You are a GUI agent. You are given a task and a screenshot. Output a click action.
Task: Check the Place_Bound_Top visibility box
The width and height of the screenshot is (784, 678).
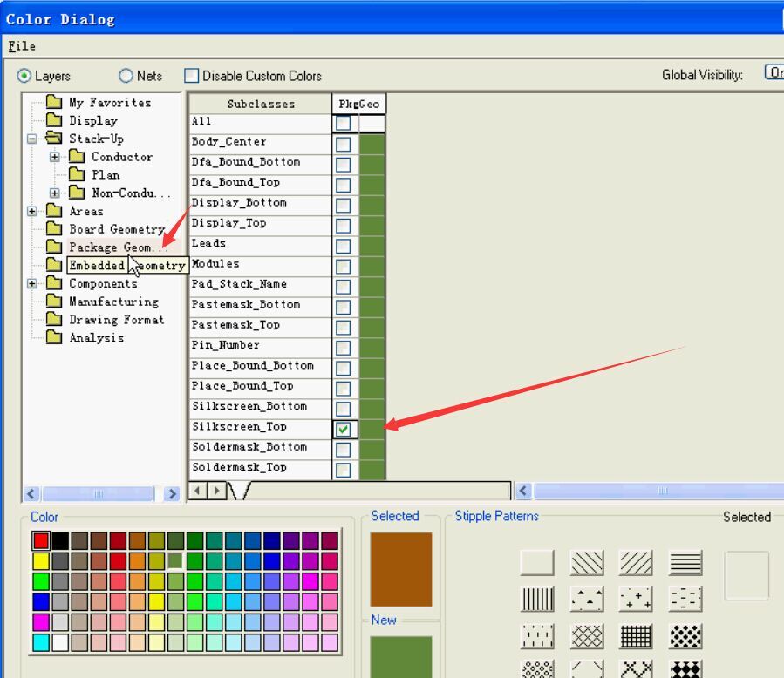(x=344, y=388)
